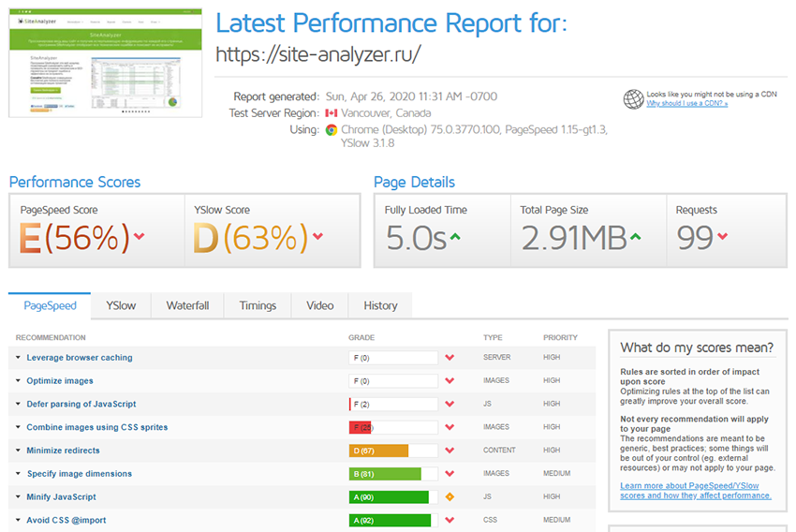This screenshot has height=532, width=796.
Task: Open 'Learn more about PageSpeed/YSlow' link
Action: [696, 491]
